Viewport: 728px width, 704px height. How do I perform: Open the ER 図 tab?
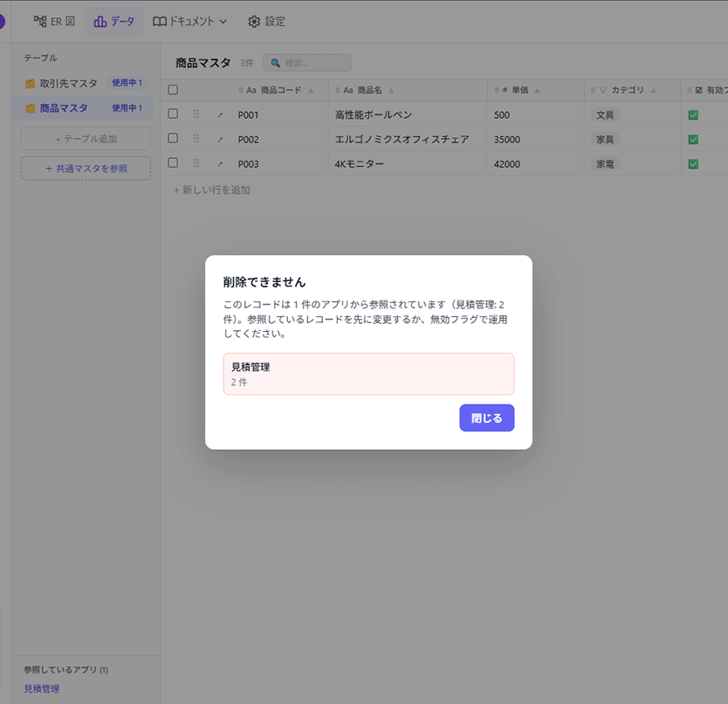(54, 21)
